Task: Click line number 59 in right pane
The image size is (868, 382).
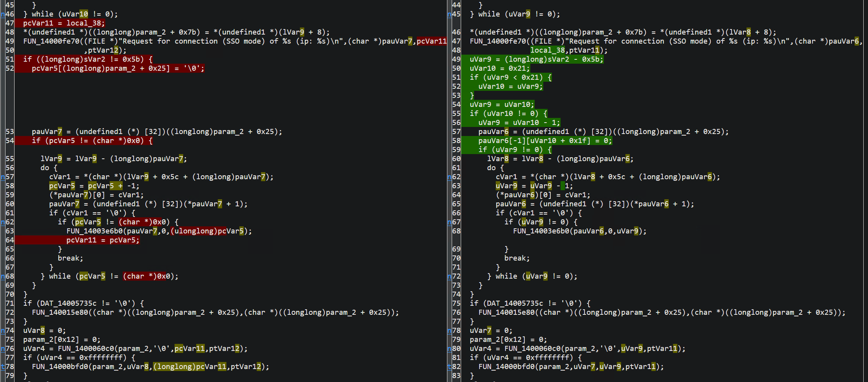Action: click(x=456, y=150)
